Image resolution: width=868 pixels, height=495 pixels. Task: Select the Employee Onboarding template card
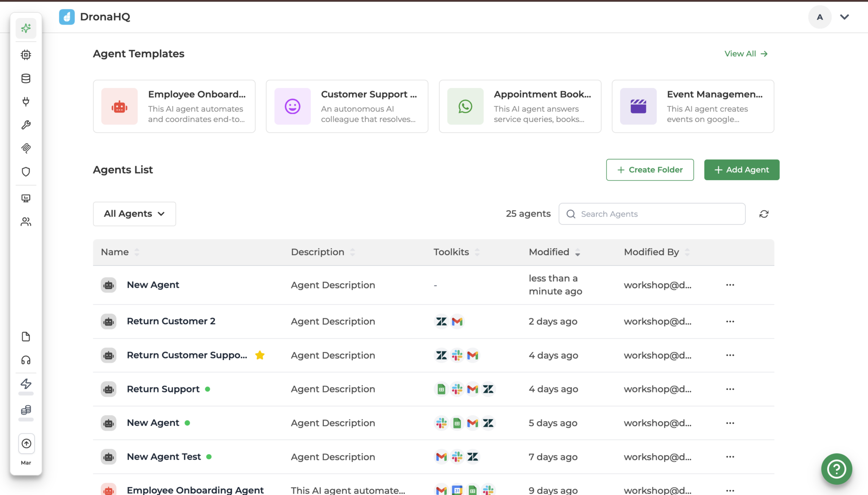pyautogui.click(x=174, y=106)
